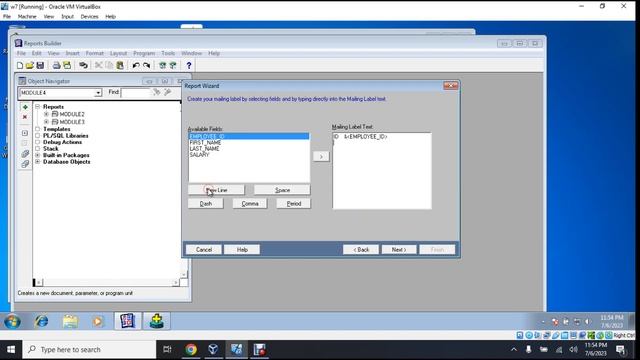
Task: Click the Save diskette toolbar icon
Action: [40, 65]
